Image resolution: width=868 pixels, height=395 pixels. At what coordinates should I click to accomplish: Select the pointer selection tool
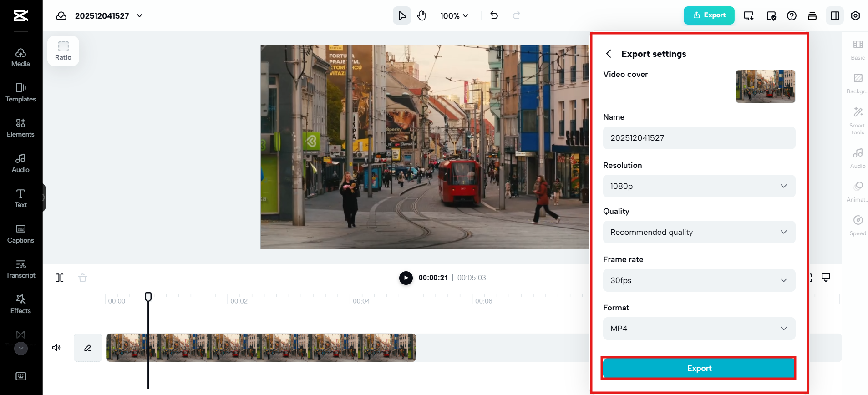[x=401, y=16]
